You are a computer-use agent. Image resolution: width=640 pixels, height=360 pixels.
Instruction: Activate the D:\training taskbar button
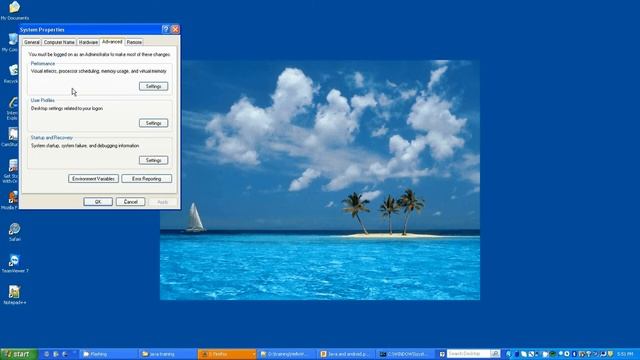tap(287, 354)
